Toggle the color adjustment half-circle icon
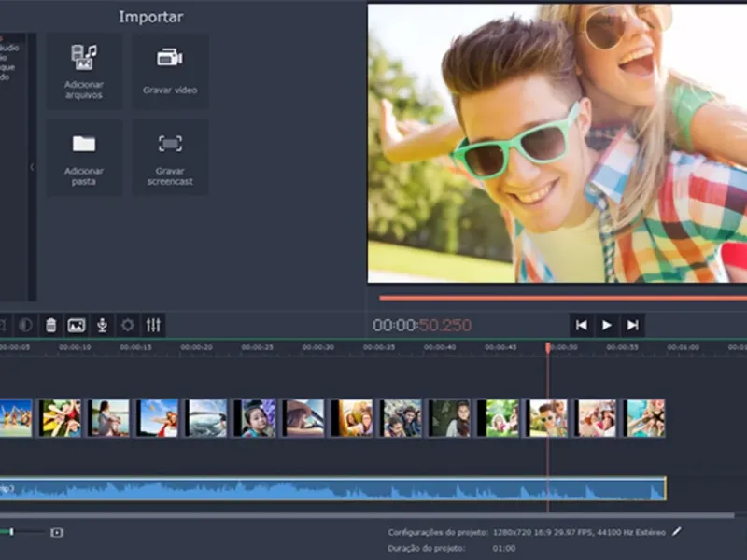 coord(25,325)
